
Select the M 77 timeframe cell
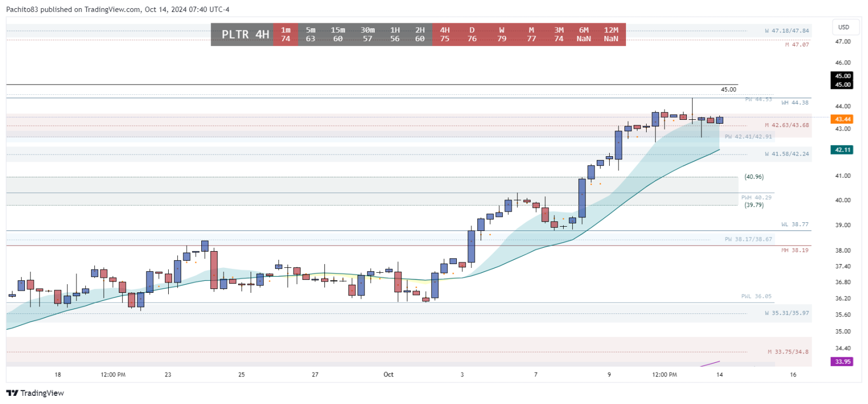[532, 34]
